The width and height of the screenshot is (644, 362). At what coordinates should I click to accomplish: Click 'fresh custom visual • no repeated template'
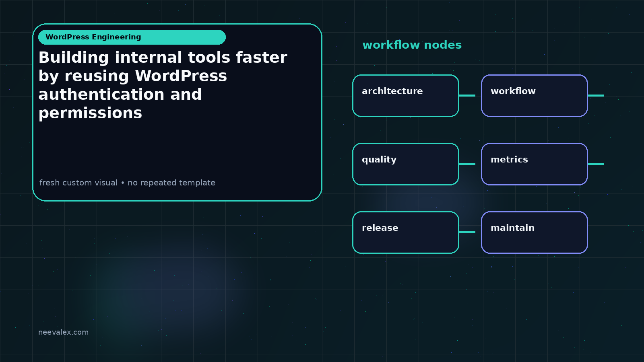(127, 183)
